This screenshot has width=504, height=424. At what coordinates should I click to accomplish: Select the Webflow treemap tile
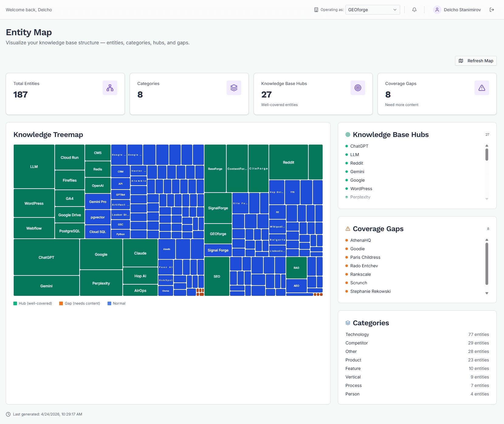[x=34, y=228]
